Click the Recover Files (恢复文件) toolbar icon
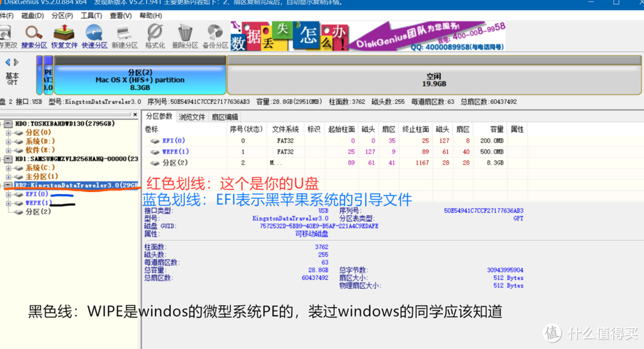Screen dimensions: 644x349 [x=64, y=36]
